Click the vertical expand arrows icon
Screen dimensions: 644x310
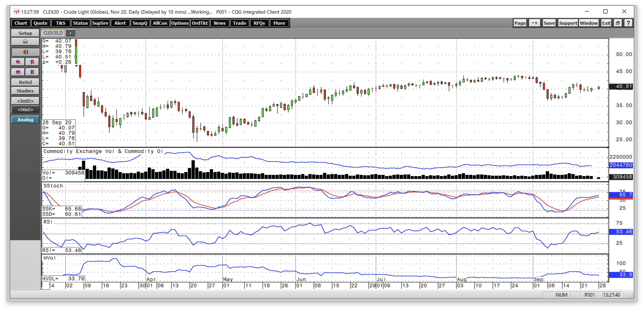32,62
